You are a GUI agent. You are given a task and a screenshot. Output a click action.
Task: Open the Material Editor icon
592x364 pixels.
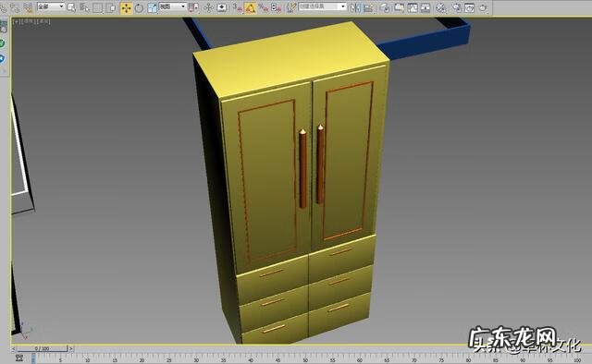pyautogui.click(x=440, y=8)
